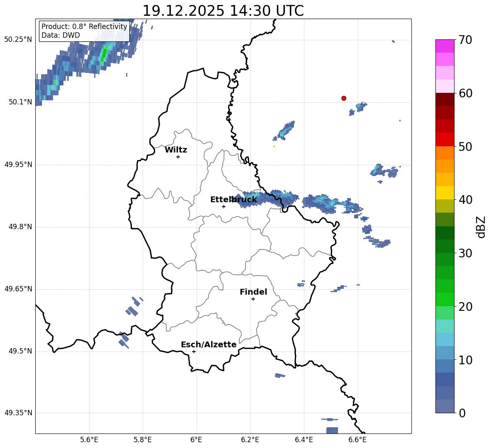
Task: Click the colorbar tick label '70'
Action: pos(465,40)
